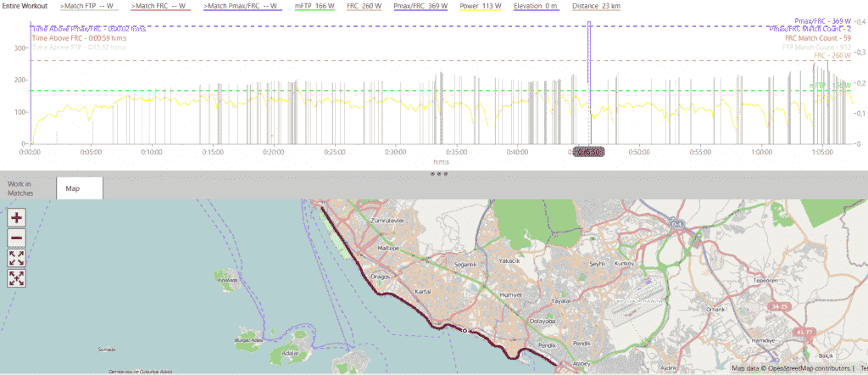Click the highlighted time cursor label on axis
The image size is (868, 375).
coord(588,152)
